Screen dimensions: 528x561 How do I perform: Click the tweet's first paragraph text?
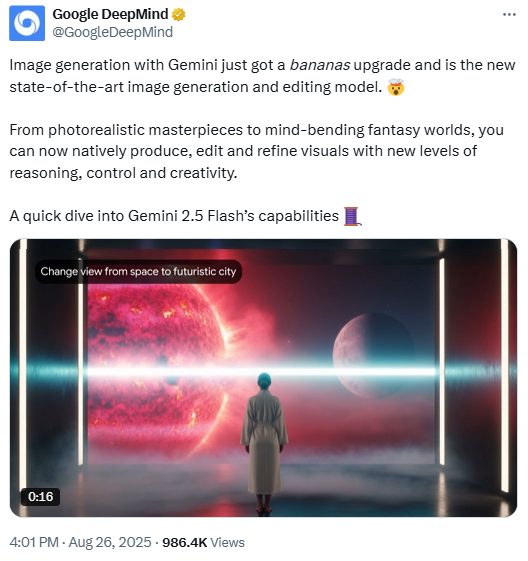[262, 76]
